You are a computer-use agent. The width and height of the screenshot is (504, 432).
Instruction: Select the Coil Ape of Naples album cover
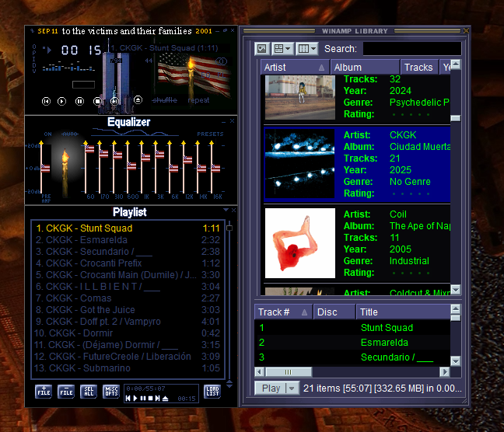pos(300,243)
